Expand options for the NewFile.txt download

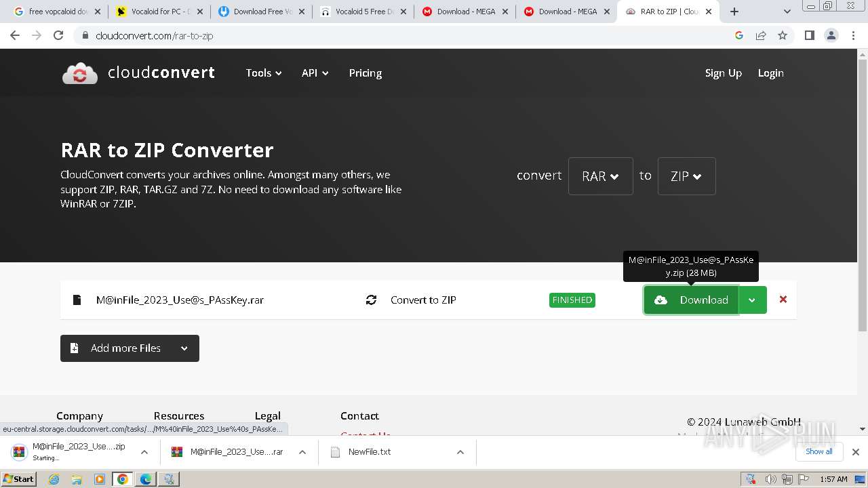coord(460,452)
